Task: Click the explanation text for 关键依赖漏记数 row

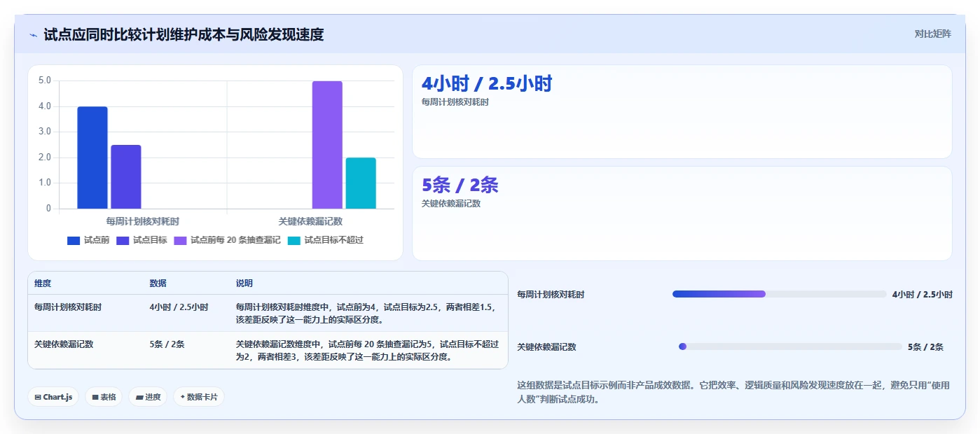Action: tap(368, 350)
